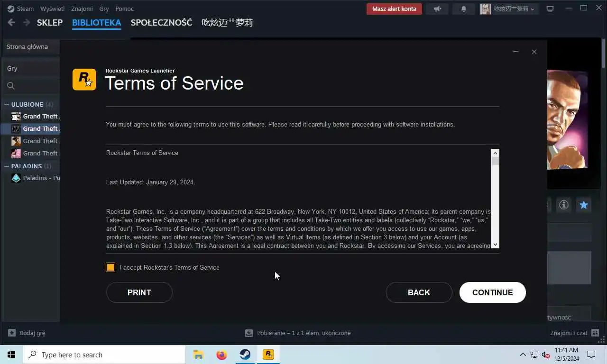607x364 pixels.
Task: Close the Rockstar launcher window
Action: 534,52
